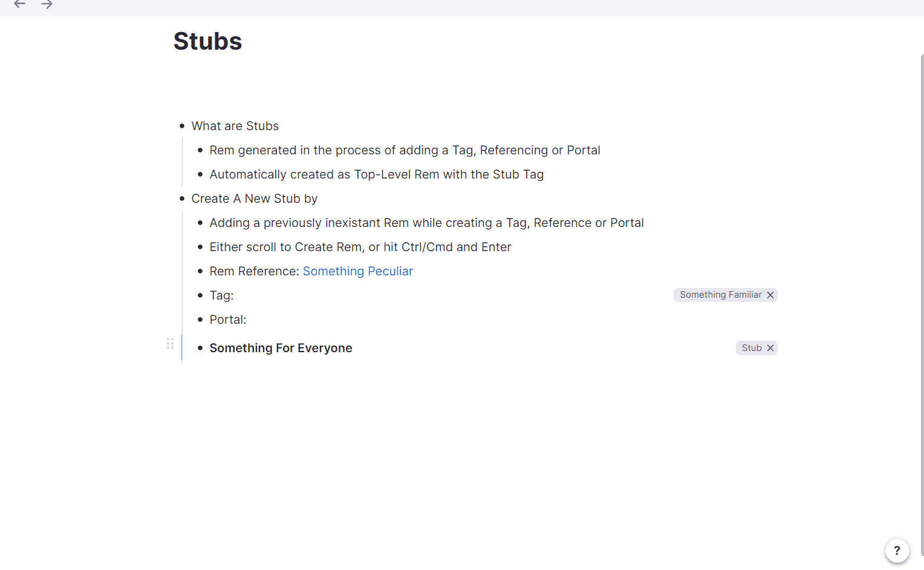
Task: Remove the Stub tag
Action: tap(770, 348)
